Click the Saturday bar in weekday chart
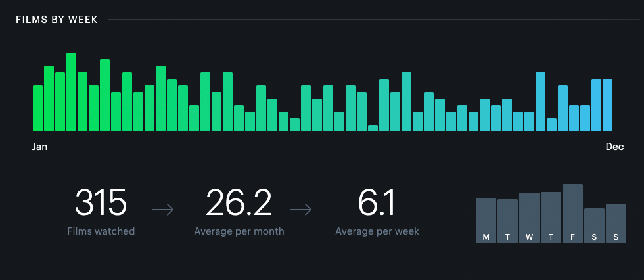Image resolution: width=644 pixels, height=280 pixels. click(594, 225)
